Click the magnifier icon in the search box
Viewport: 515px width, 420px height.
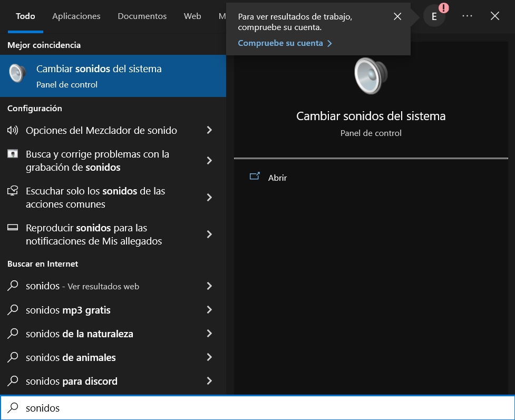(x=13, y=407)
